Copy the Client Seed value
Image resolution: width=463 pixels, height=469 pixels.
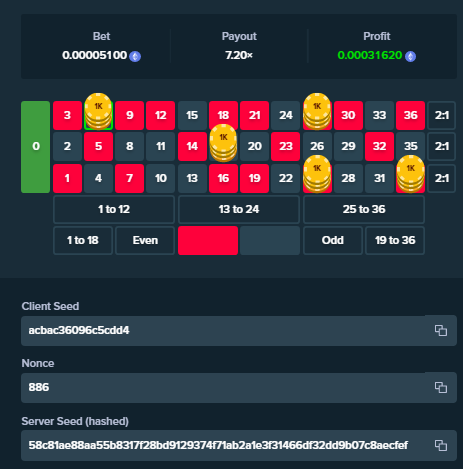tap(441, 330)
